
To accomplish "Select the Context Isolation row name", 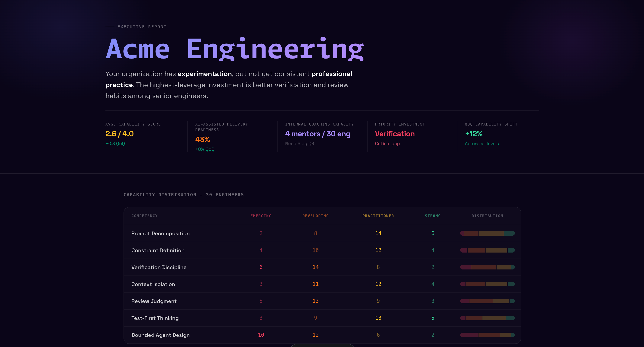I will (153, 284).
